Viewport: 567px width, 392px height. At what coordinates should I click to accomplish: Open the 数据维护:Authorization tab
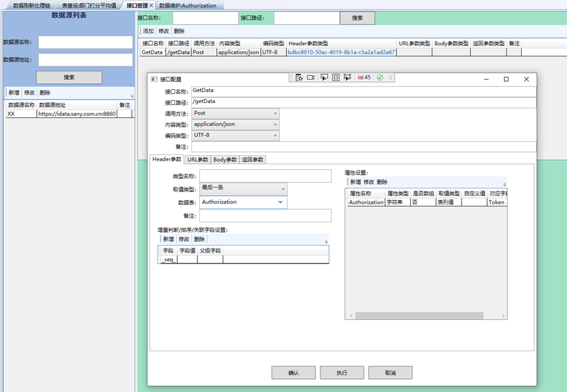(187, 5)
